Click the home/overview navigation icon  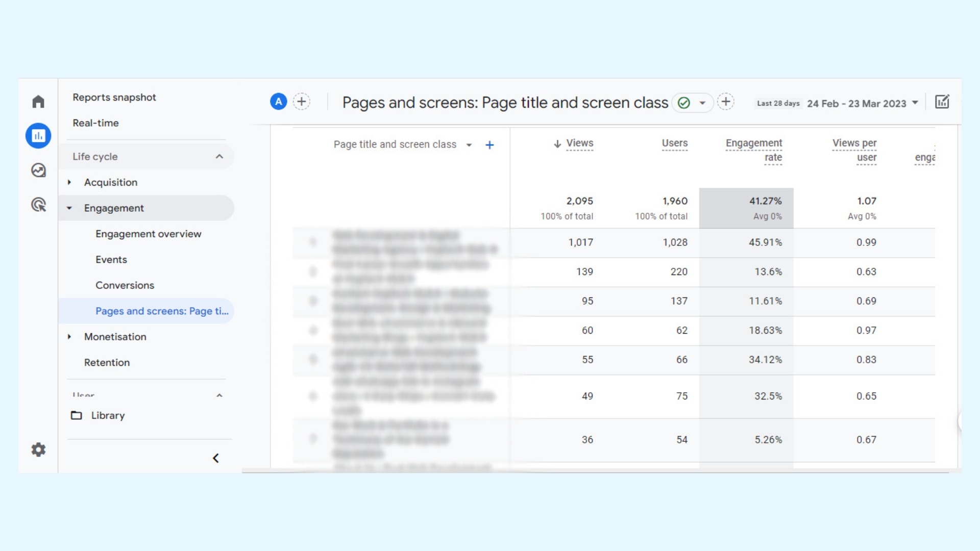pos(38,101)
